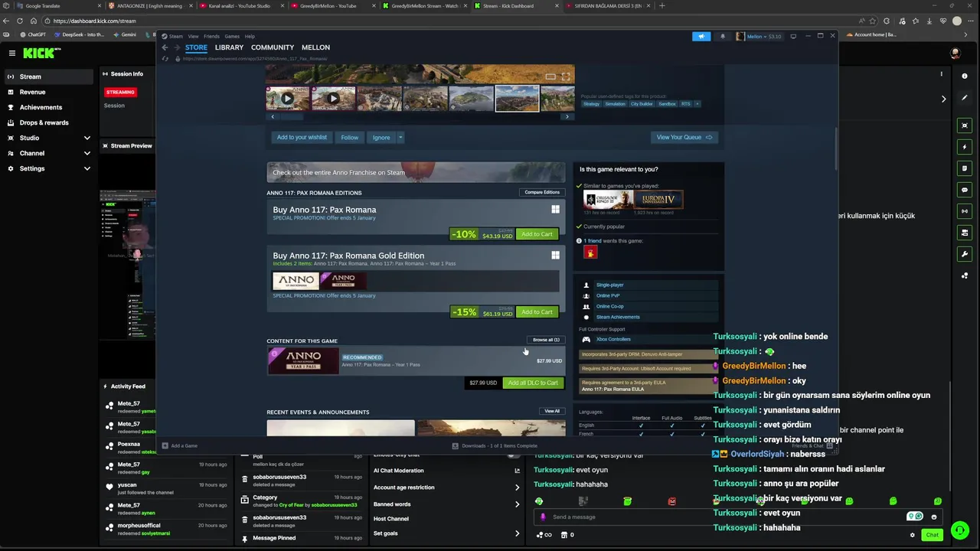
Task: Click the AI Chat Moderation chart icon
Action: (x=517, y=471)
